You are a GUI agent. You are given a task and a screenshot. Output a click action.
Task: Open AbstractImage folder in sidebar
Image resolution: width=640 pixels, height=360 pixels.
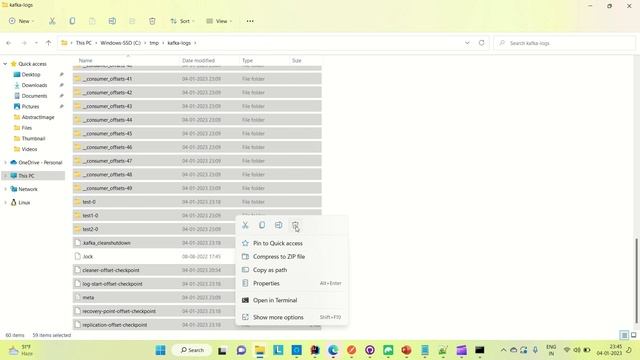(38, 117)
